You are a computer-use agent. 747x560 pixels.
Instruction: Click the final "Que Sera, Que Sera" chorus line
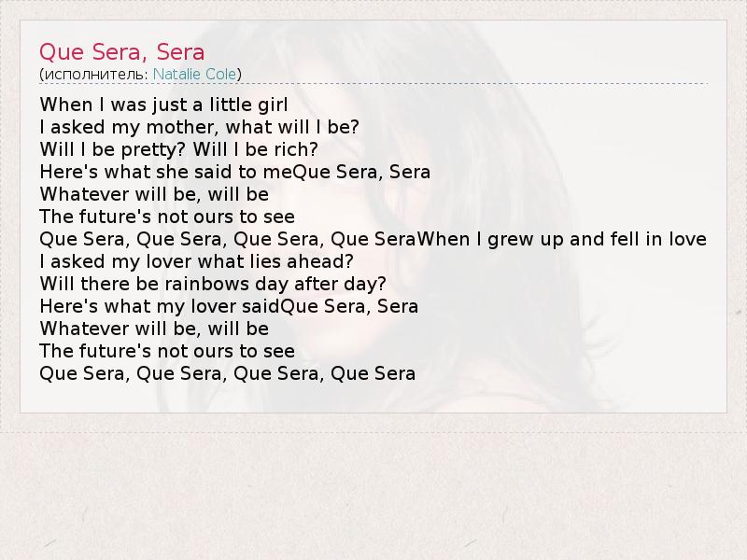[x=227, y=373]
